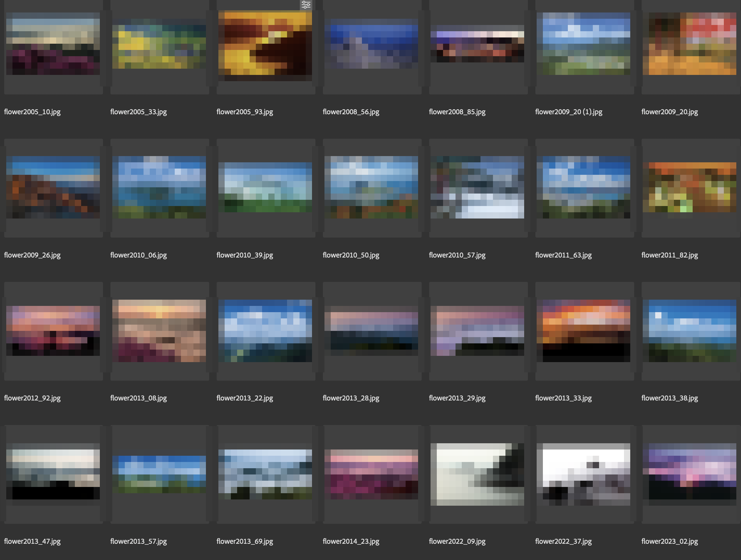Select the flower2013_47.jpg thumbnail
The image size is (741, 560).
pos(53,471)
